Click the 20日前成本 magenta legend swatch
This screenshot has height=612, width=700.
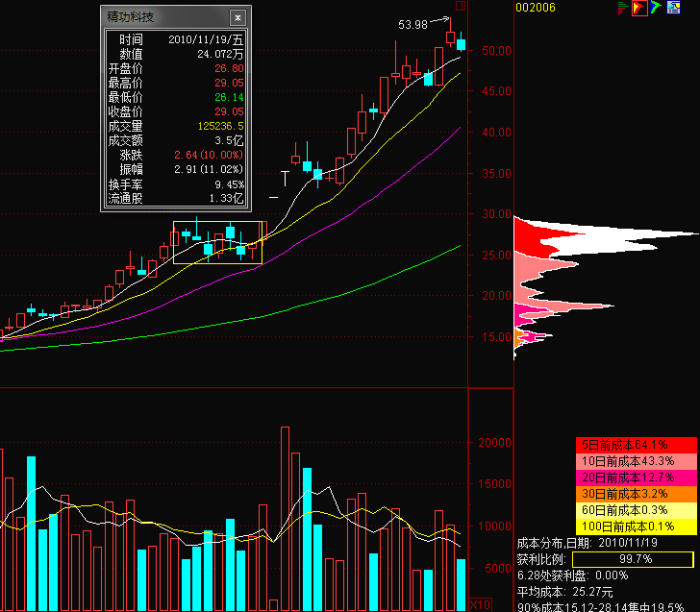point(637,477)
